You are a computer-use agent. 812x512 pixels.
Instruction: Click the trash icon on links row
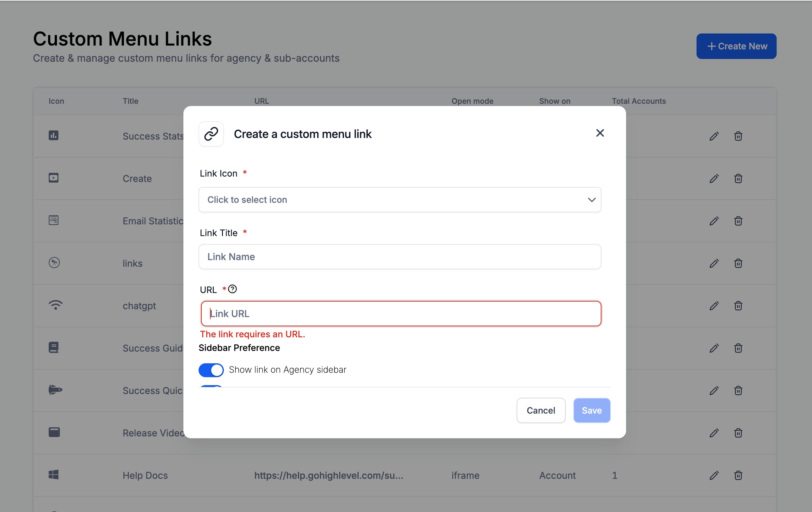click(x=738, y=263)
